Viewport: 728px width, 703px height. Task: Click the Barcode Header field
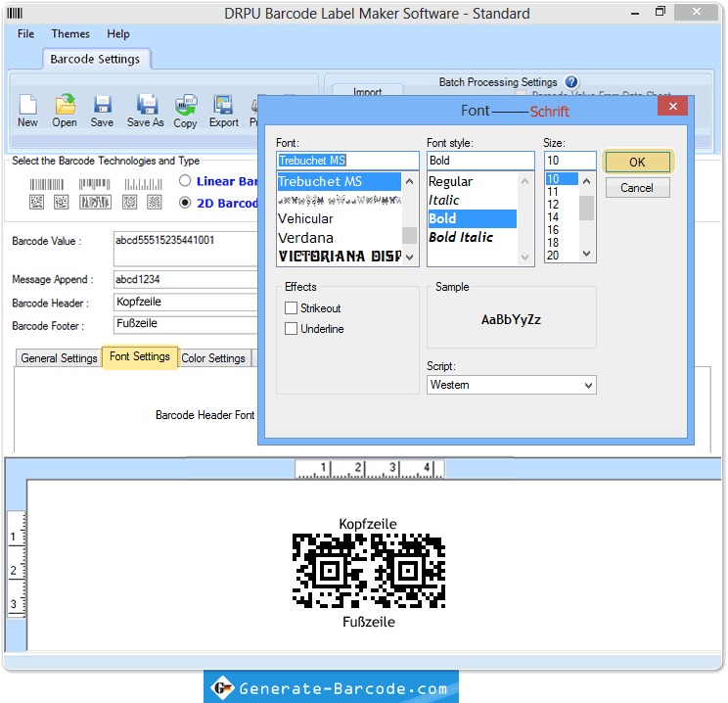(186, 302)
